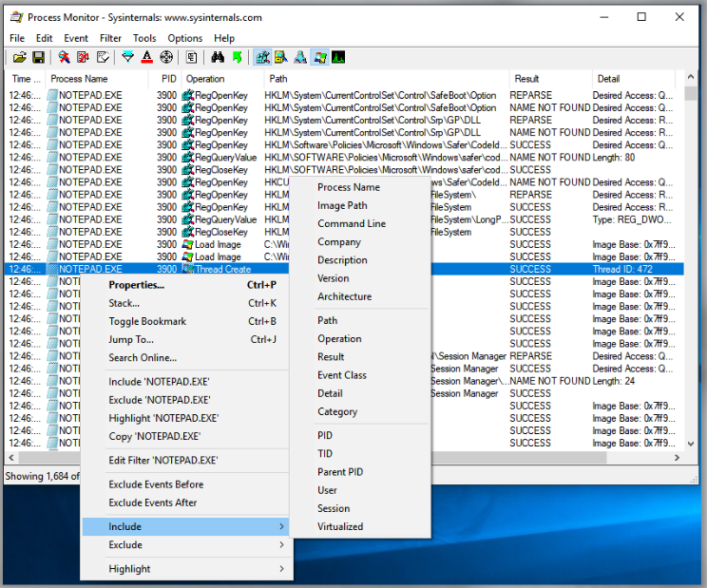Click the Path column header
The width and height of the screenshot is (707, 588).
(x=387, y=79)
